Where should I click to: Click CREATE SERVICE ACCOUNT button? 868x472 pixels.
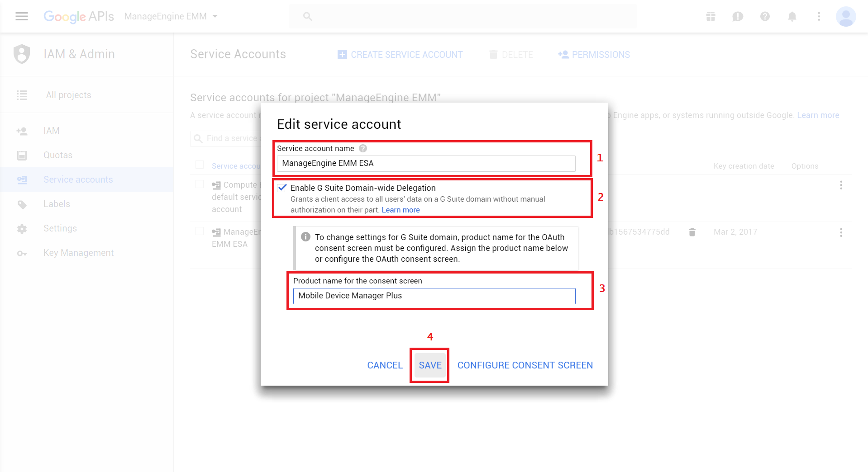click(400, 55)
